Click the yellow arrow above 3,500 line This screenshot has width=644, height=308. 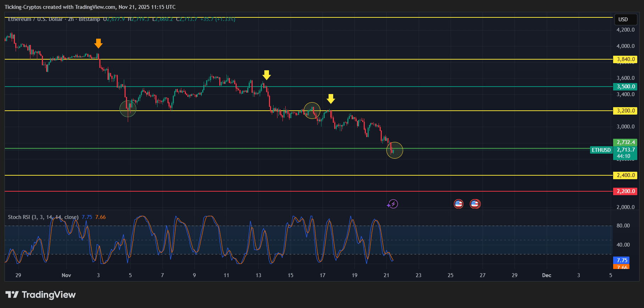coord(266,75)
